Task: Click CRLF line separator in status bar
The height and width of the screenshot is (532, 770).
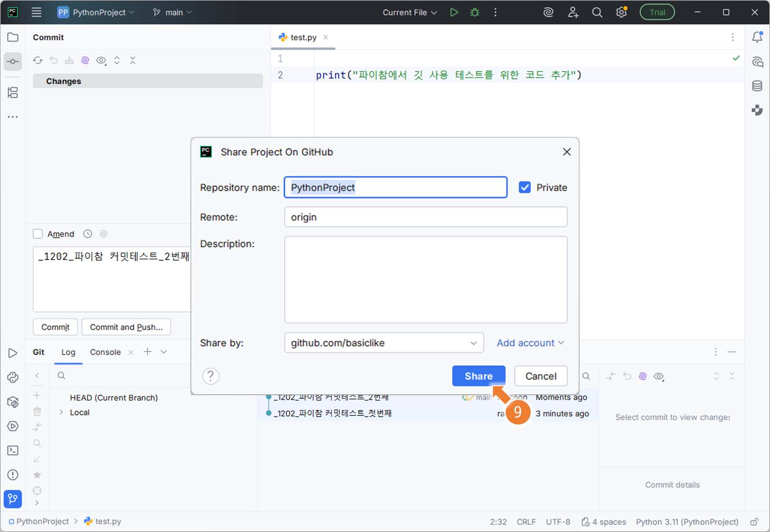Action: pos(526,522)
